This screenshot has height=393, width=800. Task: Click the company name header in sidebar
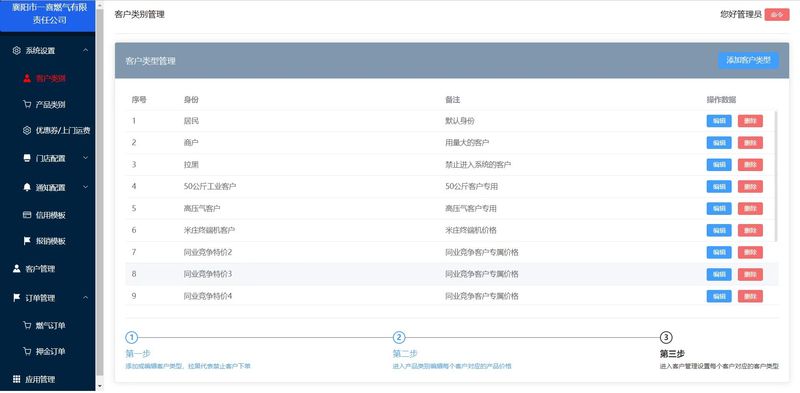[49, 14]
